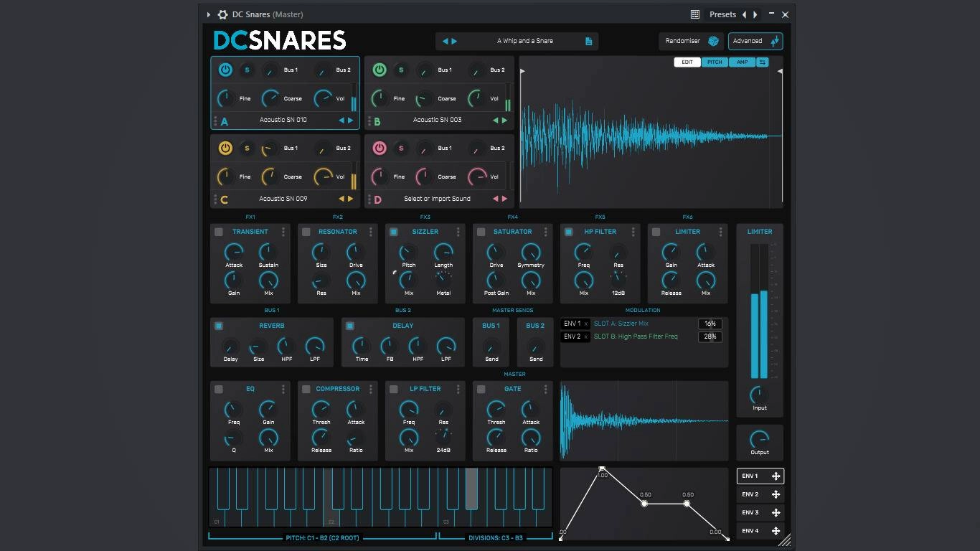Select the ENV 3 envelope tab
Screen dimensions: 980x551
click(760, 512)
